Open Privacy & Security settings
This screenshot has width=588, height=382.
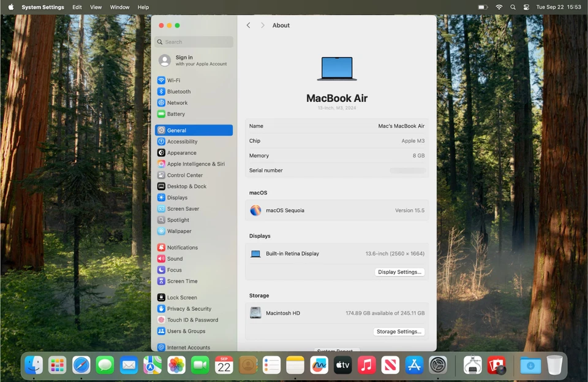pos(194,309)
